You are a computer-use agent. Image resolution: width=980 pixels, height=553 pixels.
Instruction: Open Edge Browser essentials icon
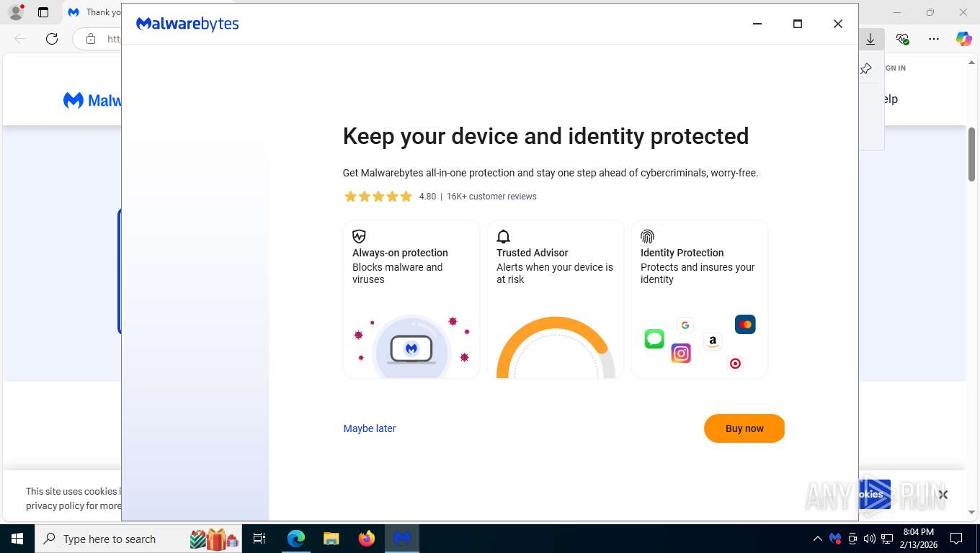(902, 39)
